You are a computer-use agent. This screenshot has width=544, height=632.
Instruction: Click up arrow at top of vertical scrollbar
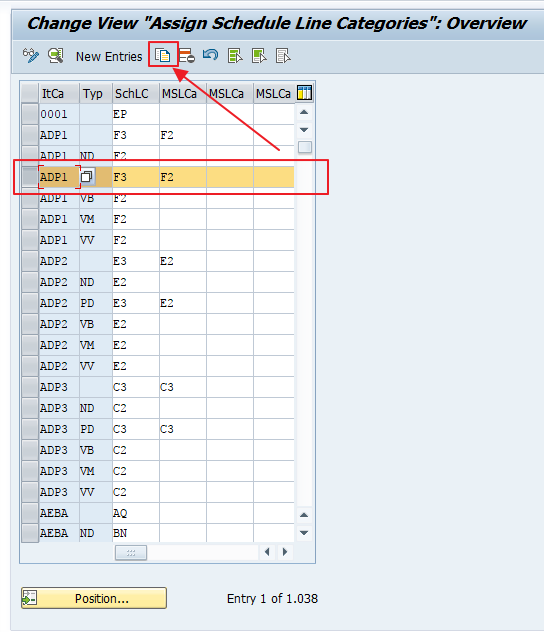tap(304, 112)
